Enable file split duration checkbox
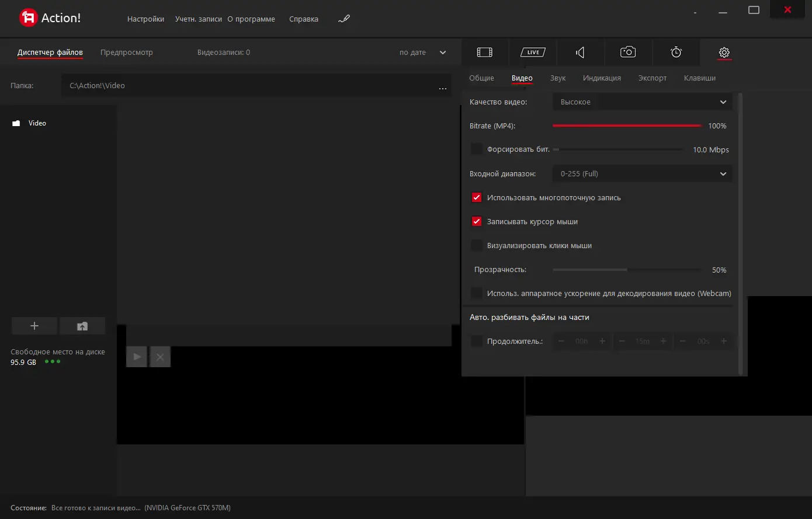This screenshot has width=812, height=519. click(477, 341)
